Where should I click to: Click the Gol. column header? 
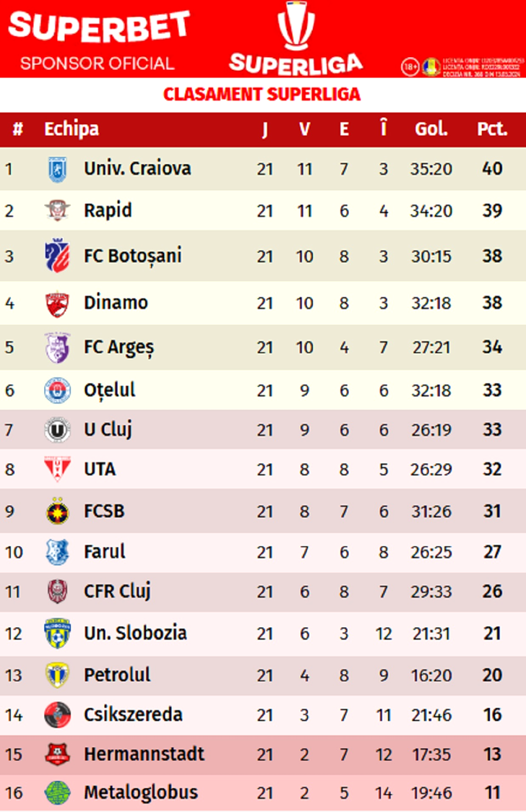tap(431, 129)
